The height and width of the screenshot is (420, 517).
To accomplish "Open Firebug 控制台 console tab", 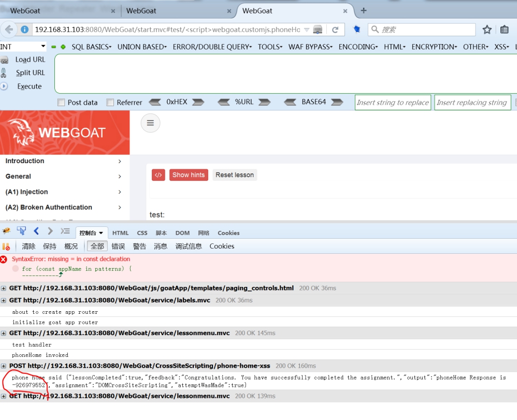I will click(91, 233).
